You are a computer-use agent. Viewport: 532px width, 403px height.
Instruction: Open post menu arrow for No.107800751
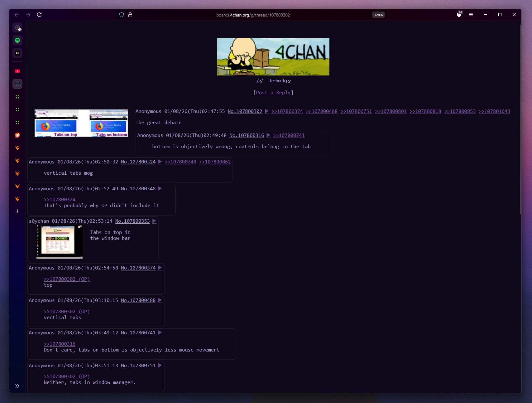160,366
